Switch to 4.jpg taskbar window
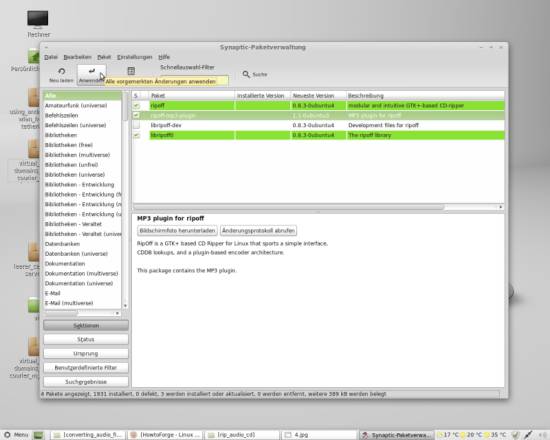550x440 pixels. 319,435
